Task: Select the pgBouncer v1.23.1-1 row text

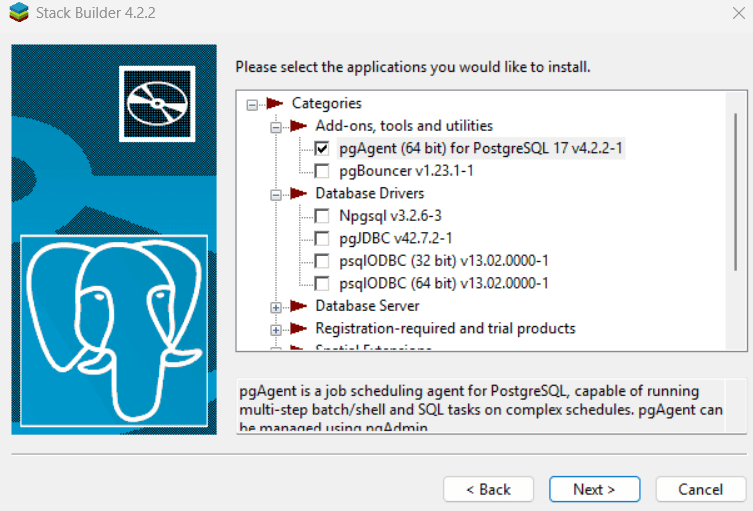Action: (x=406, y=171)
